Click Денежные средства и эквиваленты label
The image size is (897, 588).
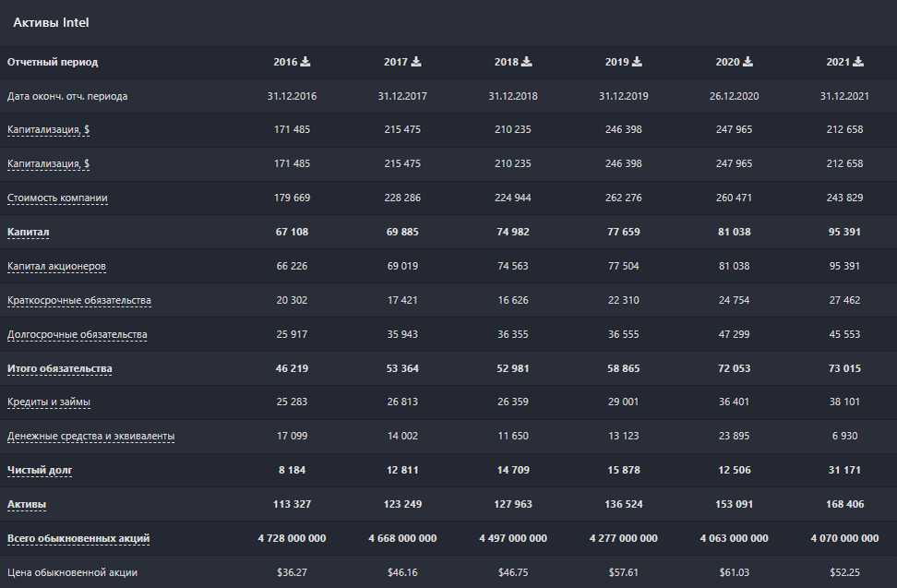tap(91, 437)
